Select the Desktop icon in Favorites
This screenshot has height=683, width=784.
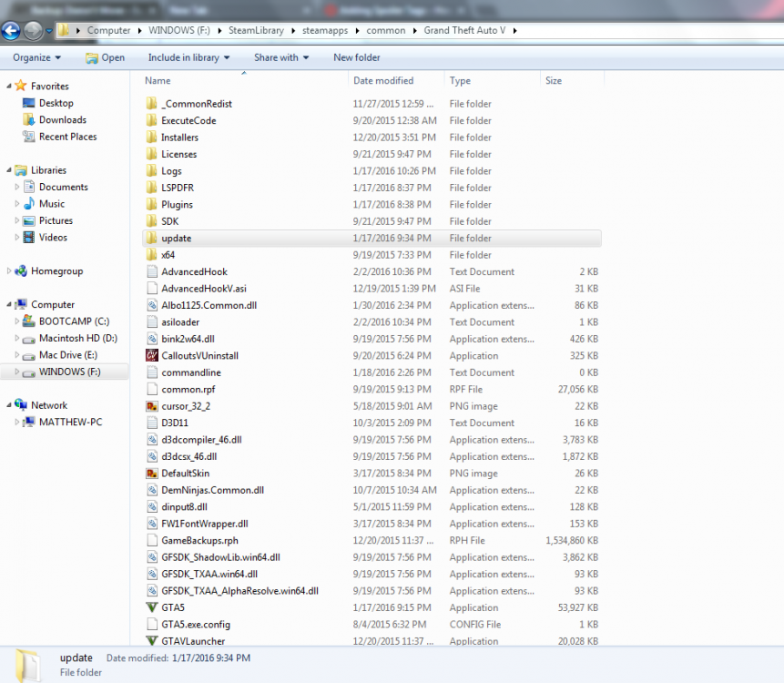tap(29, 103)
